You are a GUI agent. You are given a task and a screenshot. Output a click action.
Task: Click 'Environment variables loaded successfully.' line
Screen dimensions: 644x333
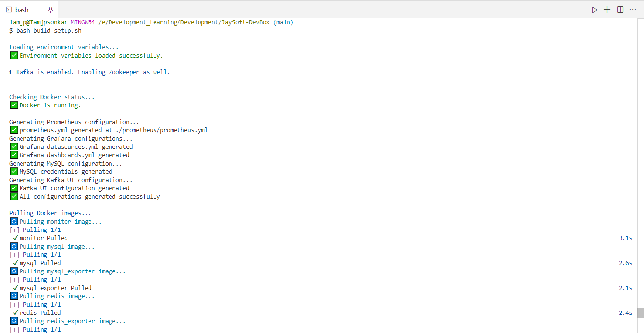pyautogui.click(x=87, y=56)
